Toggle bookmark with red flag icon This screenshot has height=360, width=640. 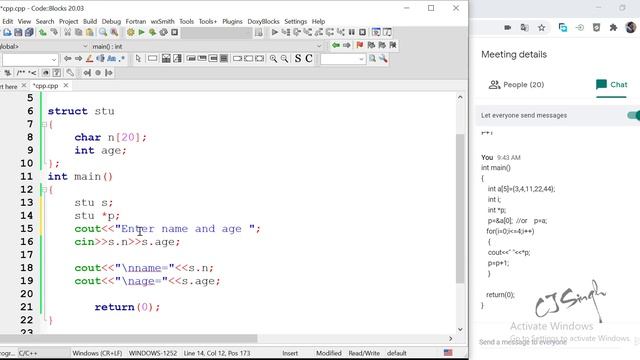click(x=360, y=45)
